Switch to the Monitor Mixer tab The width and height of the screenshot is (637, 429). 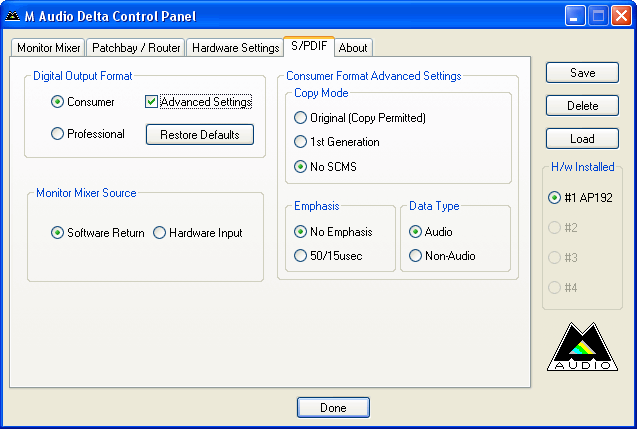coord(48,48)
